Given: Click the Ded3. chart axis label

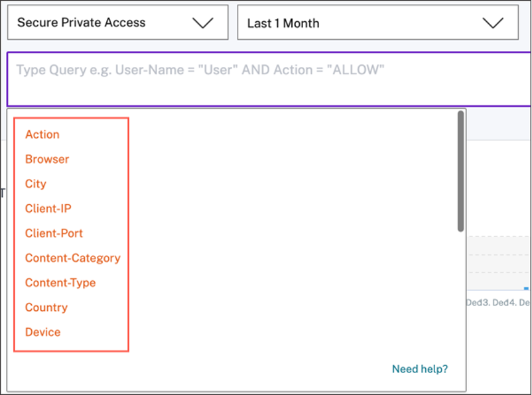Looking at the screenshot, I should [478, 303].
